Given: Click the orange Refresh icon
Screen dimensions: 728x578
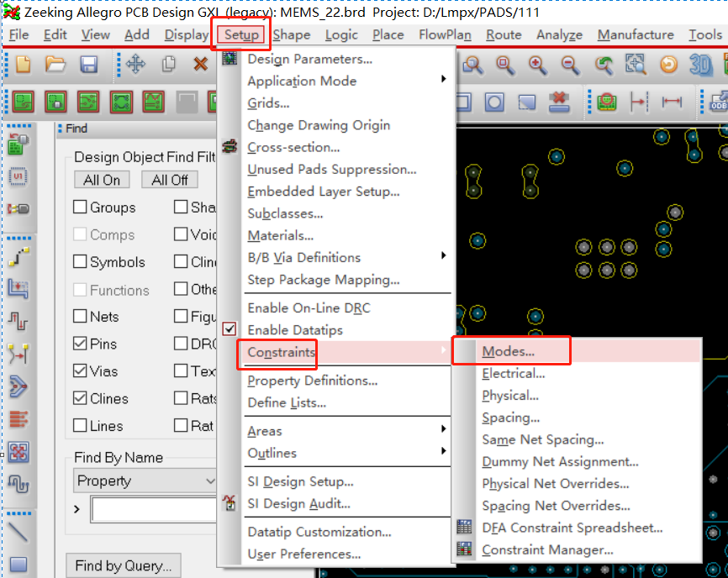Looking at the screenshot, I should click(668, 65).
